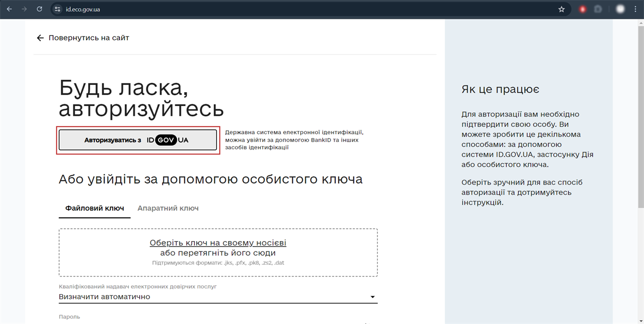Click the browser forward arrow
Screen dimensions: 644x324
[x=24, y=9]
